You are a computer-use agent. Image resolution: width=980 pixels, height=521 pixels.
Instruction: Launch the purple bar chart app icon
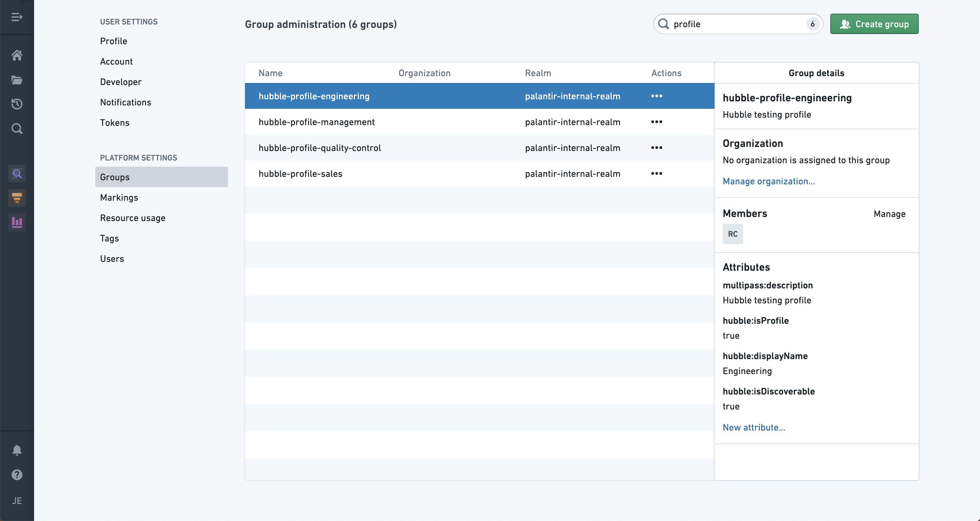pyautogui.click(x=17, y=222)
